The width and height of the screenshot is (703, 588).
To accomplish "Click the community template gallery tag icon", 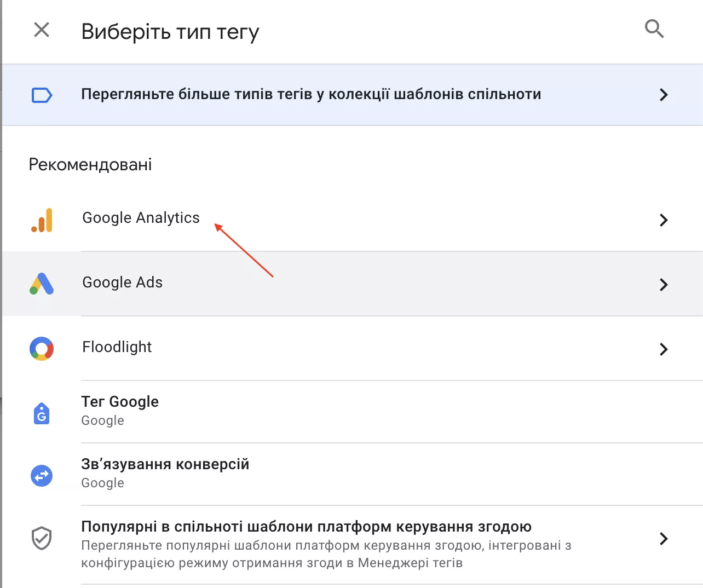I will tap(42, 95).
